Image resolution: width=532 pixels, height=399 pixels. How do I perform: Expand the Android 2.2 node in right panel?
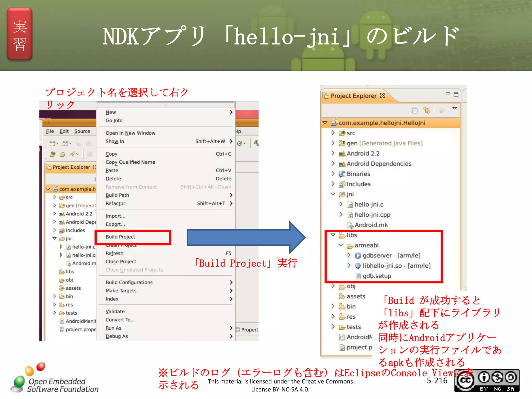click(x=333, y=153)
